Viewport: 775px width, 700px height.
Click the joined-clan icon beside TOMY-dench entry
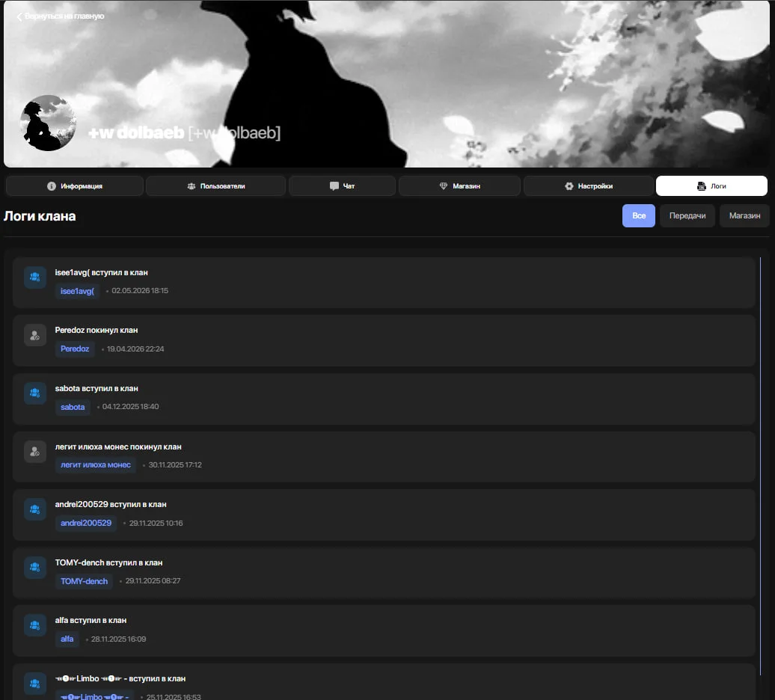[35, 568]
